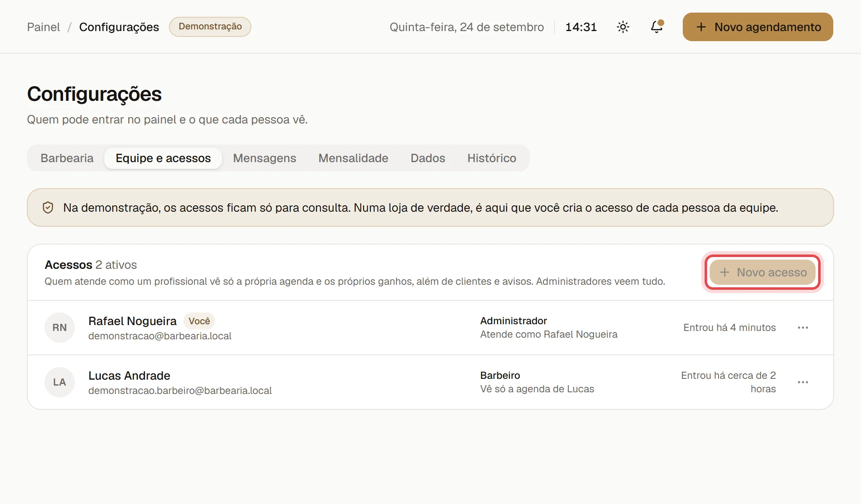Click the 14:31 clock
This screenshot has height=504, width=861.
[581, 27]
